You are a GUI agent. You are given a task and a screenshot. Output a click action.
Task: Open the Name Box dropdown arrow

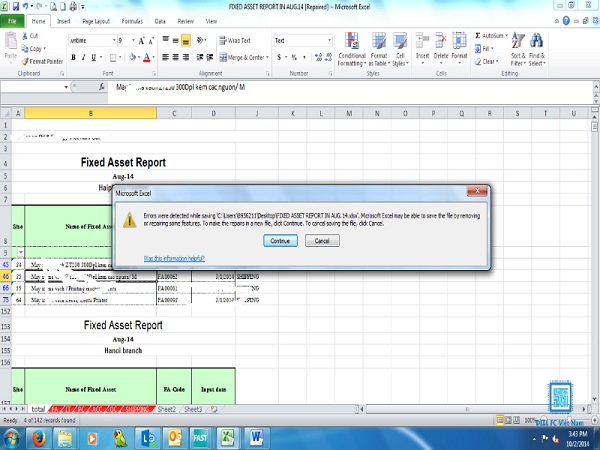(66, 87)
